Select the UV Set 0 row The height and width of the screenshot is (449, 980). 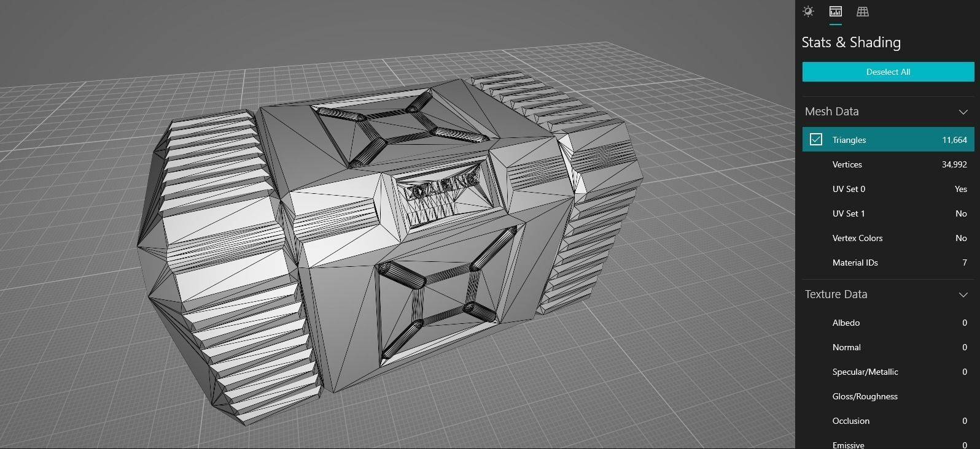pyautogui.click(x=888, y=189)
